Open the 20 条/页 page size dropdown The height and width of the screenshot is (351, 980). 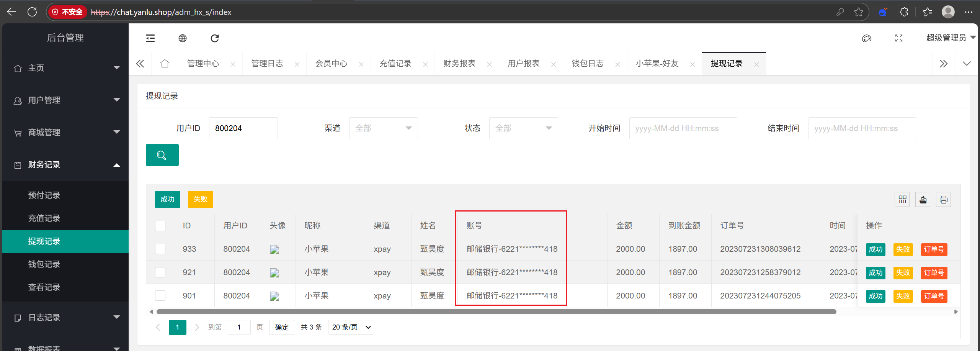click(x=351, y=327)
